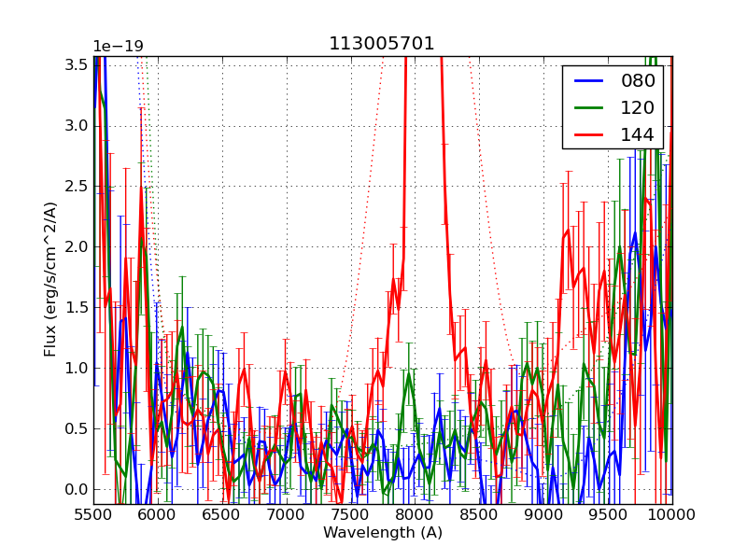
Task: Click the plot title 113005701
Action: pyautogui.click(x=382, y=44)
